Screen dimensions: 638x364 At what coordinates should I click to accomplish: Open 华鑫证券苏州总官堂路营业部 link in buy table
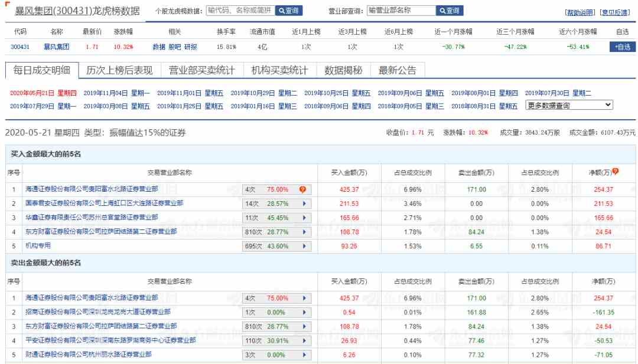coord(92,218)
